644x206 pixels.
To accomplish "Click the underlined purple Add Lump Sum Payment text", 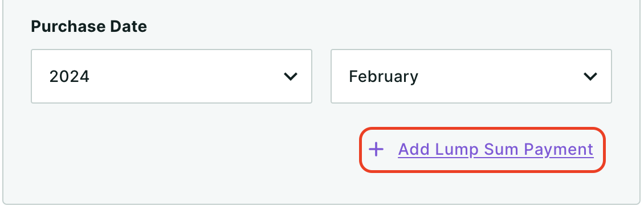I will tap(495, 149).
